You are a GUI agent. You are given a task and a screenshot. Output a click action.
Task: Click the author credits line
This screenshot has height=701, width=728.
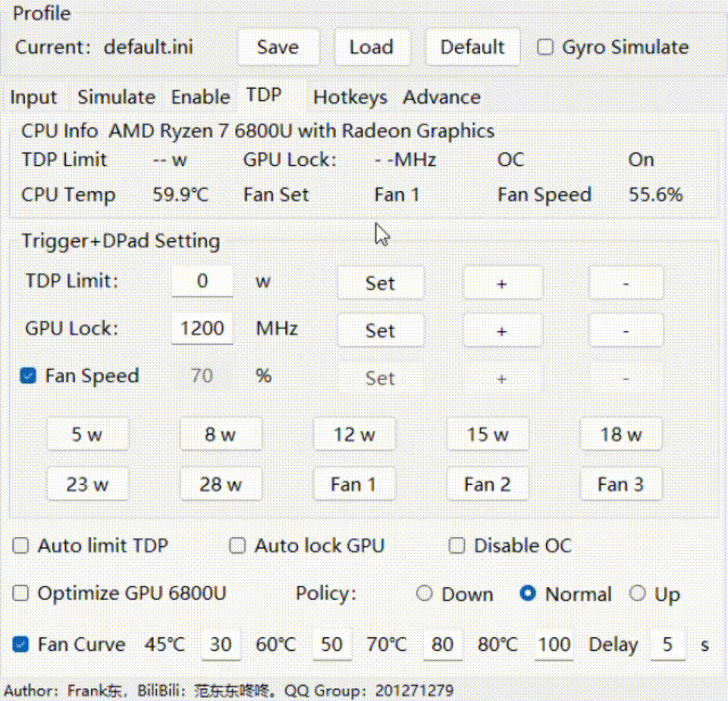[x=229, y=691]
